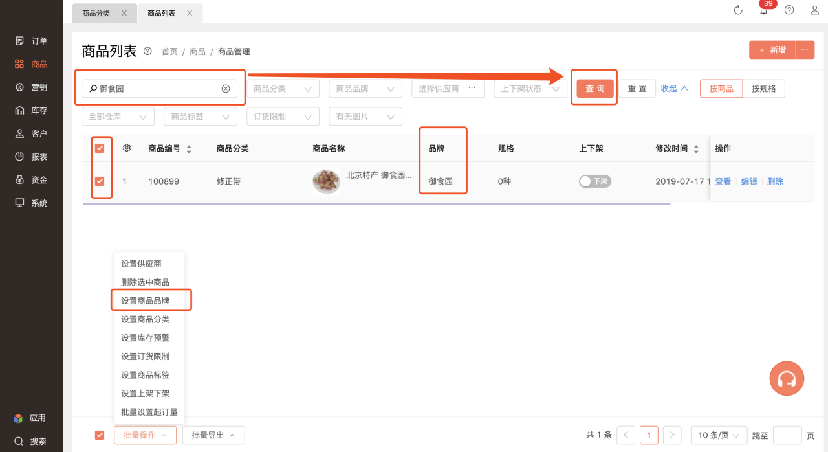Open the 10条/页 page size dropdown
Image resolution: width=828 pixels, height=452 pixels.
pyautogui.click(x=717, y=435)
